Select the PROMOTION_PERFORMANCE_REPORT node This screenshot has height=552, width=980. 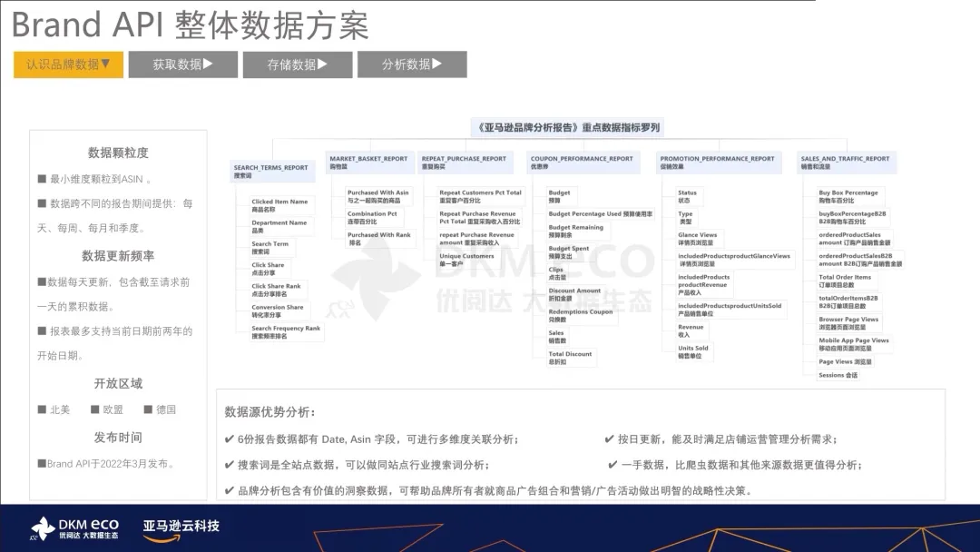coord(718,163)
